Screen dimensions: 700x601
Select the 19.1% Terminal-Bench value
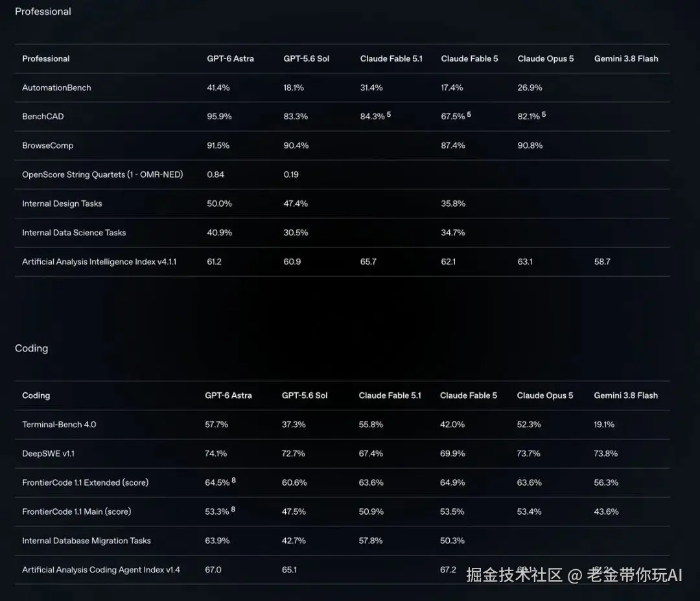point(604,424)
